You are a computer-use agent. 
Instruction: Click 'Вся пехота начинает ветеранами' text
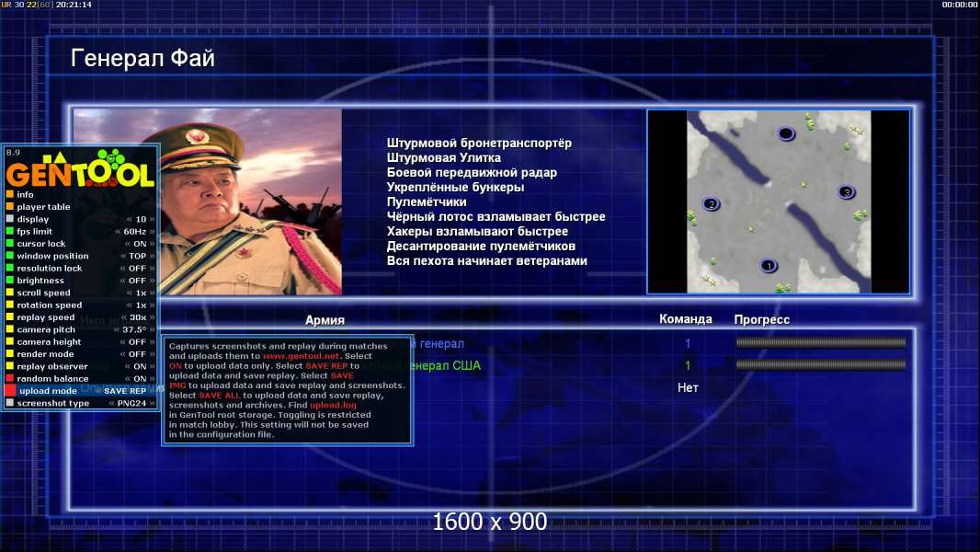click(x=487, y=260)
